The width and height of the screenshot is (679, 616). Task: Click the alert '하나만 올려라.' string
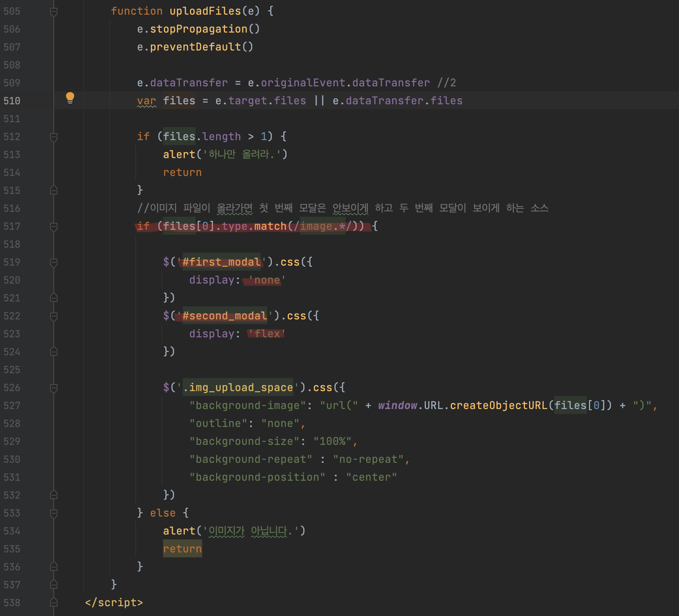(x=242, y=154)
